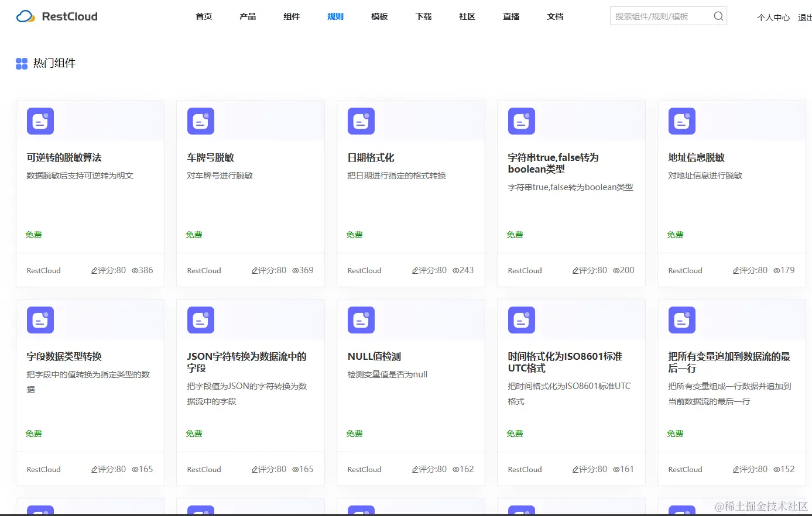Click 评分:80 on 字符串true,false转为boolean类型 card

(x=593, y=270)
